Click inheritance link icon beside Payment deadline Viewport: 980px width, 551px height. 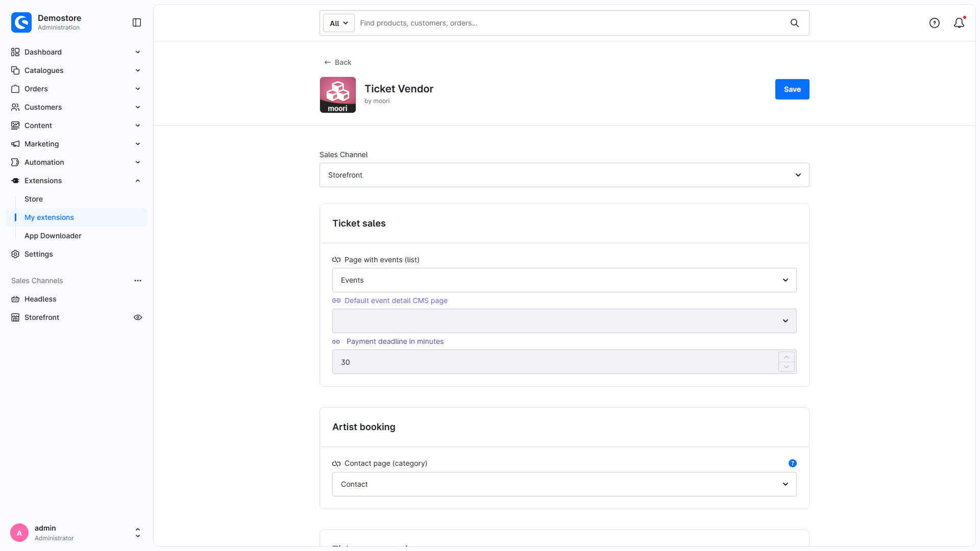click(x=336, y=342)
